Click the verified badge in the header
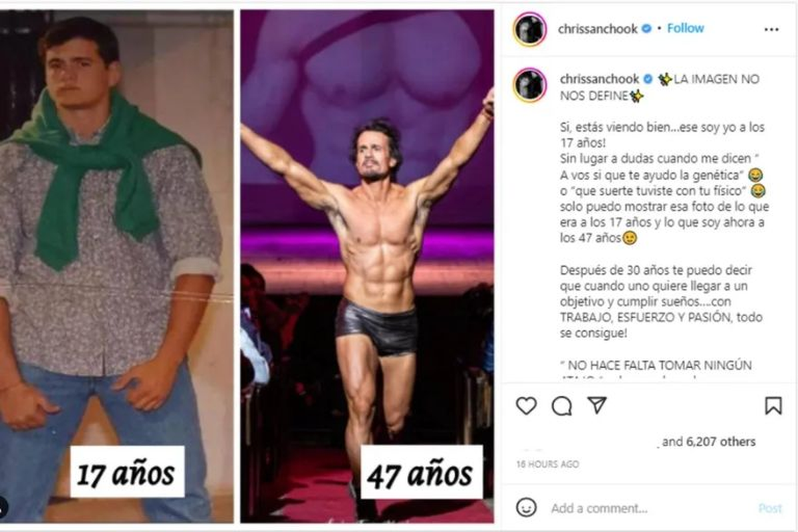Viewport: 798px width, 532px height. pyautogui.click(x=646, y=29)
